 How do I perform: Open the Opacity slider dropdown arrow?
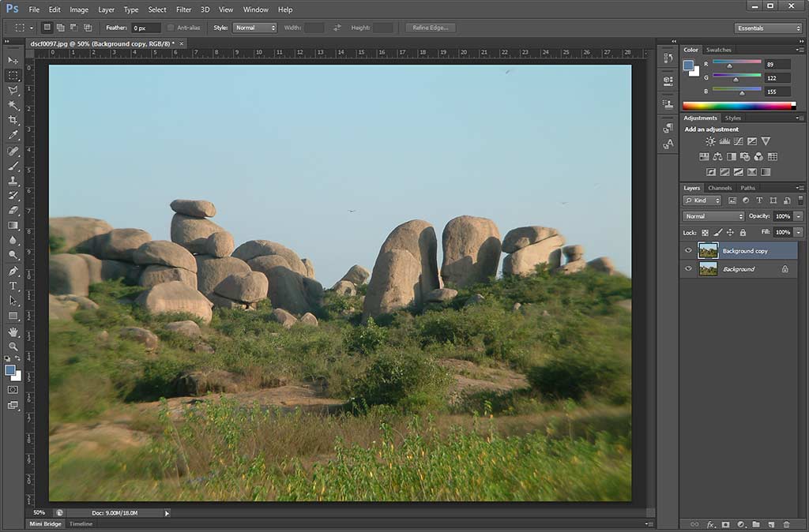[799, 216]
